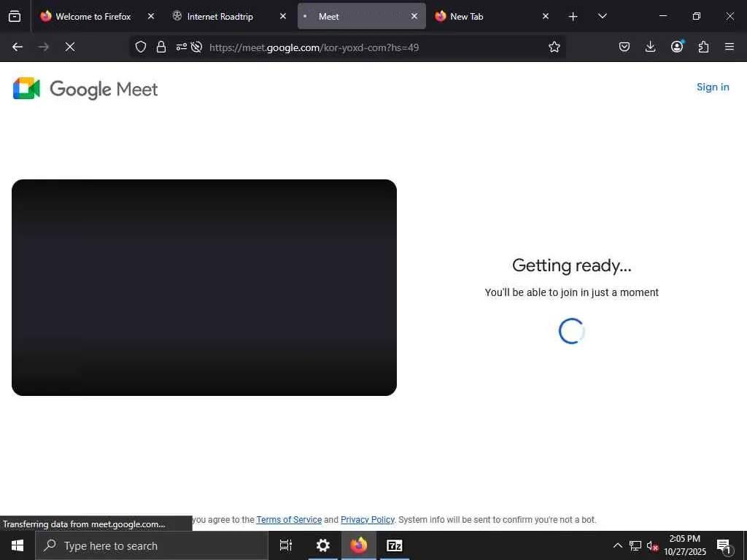Click the blocked autoplay permission icon
Screen dimensions: 747x560
click(196, 47)
